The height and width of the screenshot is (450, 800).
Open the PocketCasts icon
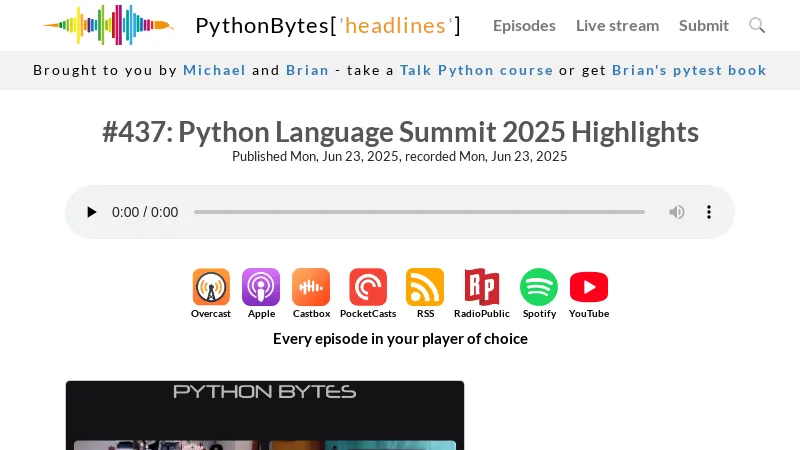pyautogui.click(x=368, y=287)
